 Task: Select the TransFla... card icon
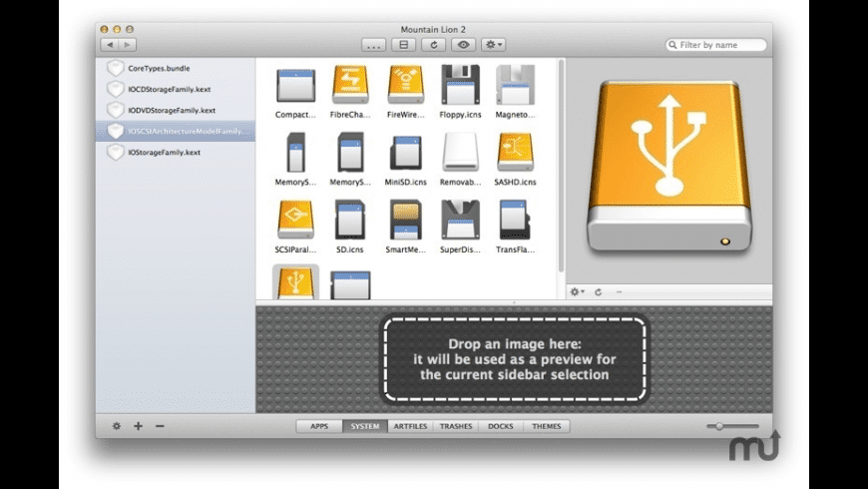(515, 220)
